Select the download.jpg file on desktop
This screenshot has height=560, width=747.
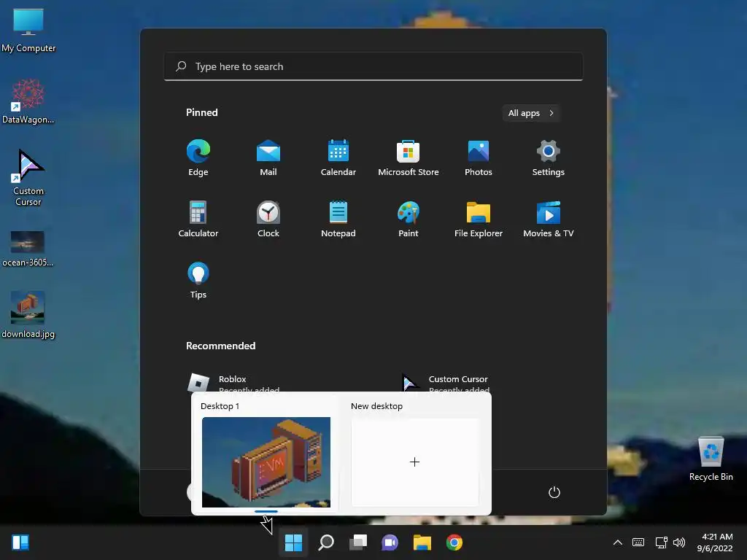(28, 314)
